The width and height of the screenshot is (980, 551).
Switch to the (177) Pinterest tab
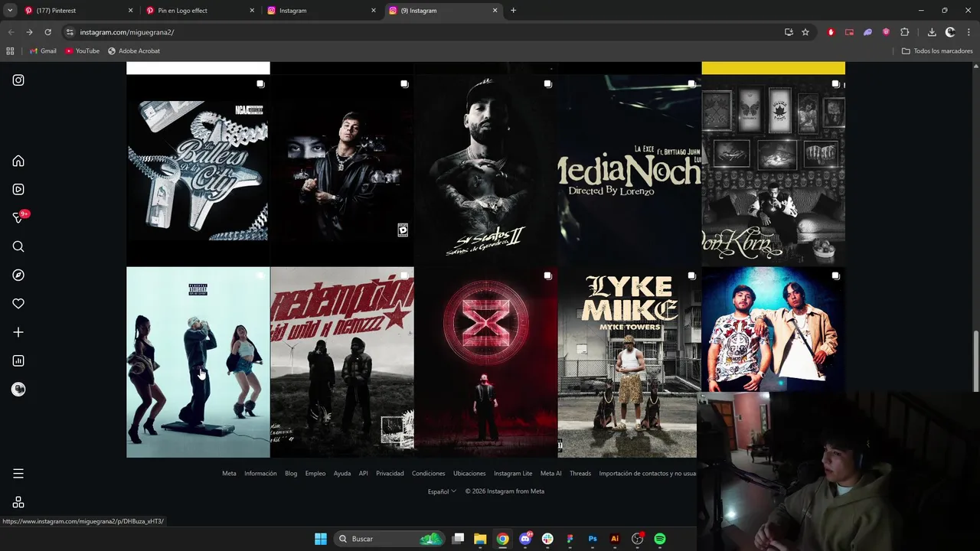click(x=79, y=11)
